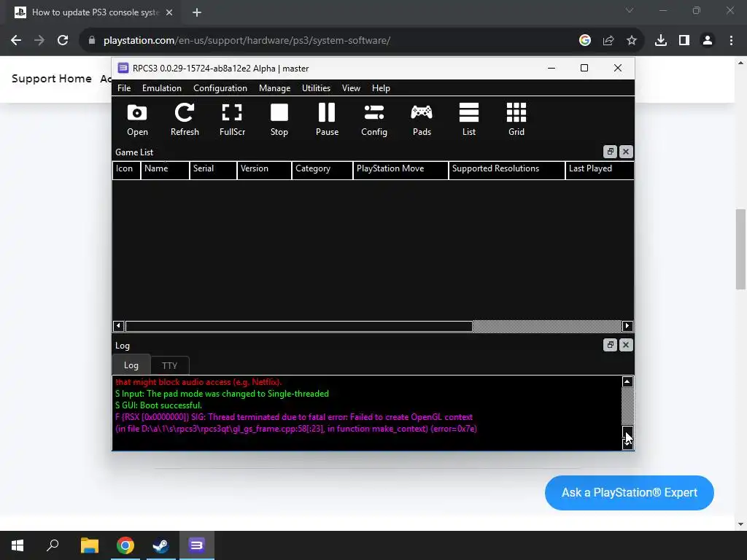
Task: Click game list right scroll arrow
Action: pos(627,326)
